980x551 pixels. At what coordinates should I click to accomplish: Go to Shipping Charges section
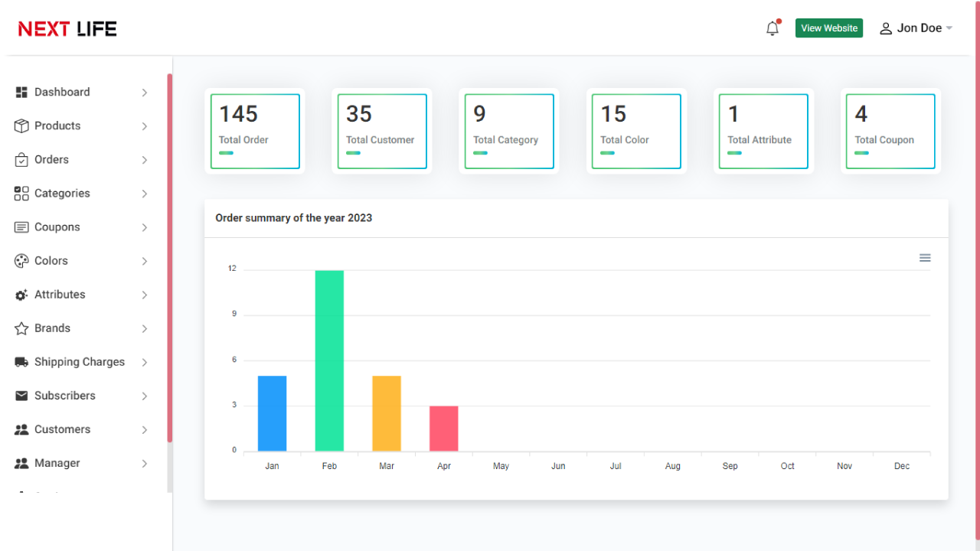(x=82, y=362)
